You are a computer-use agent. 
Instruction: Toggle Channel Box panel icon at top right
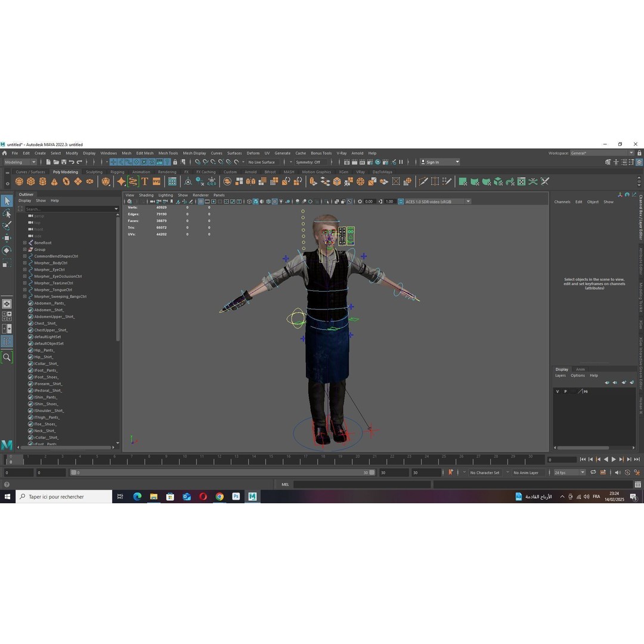click(x=639, y=162)
